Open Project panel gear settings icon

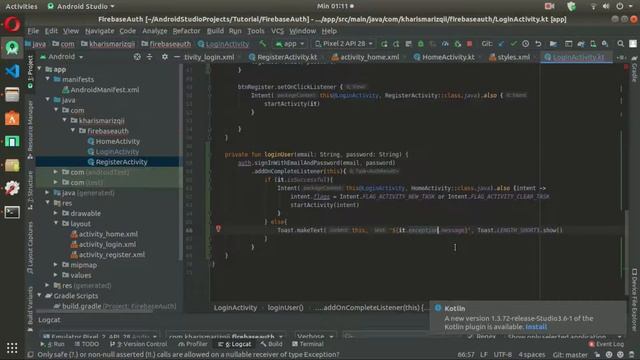164,57
